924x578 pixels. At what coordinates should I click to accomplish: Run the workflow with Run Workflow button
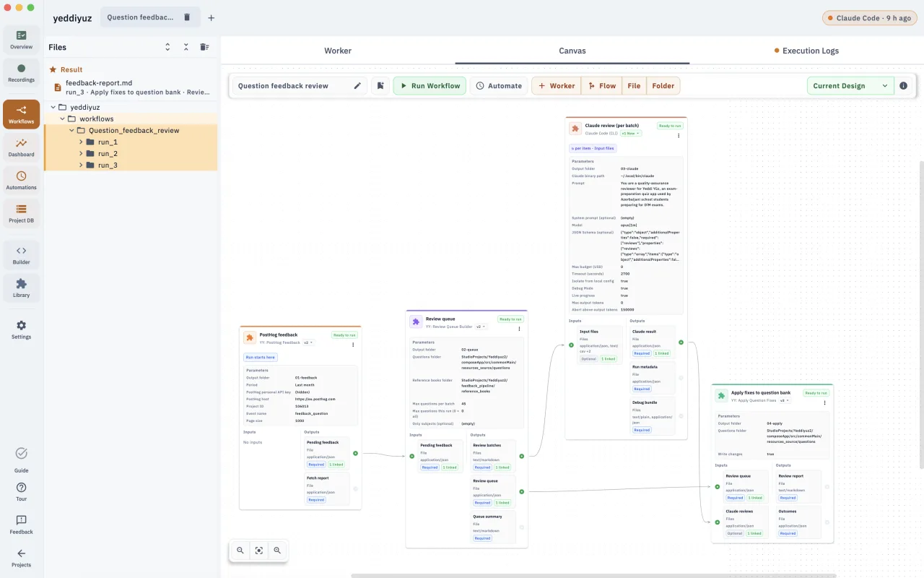tap(430, 86)
